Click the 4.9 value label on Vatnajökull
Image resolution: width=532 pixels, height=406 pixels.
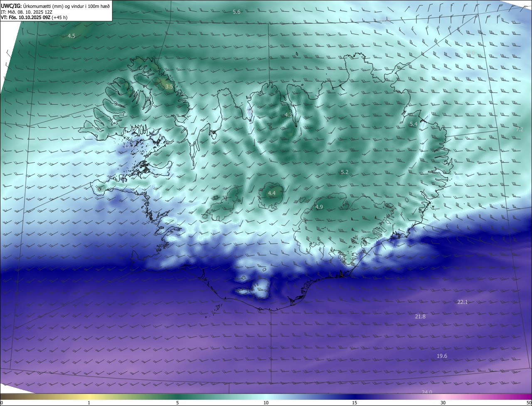(319, 207)
